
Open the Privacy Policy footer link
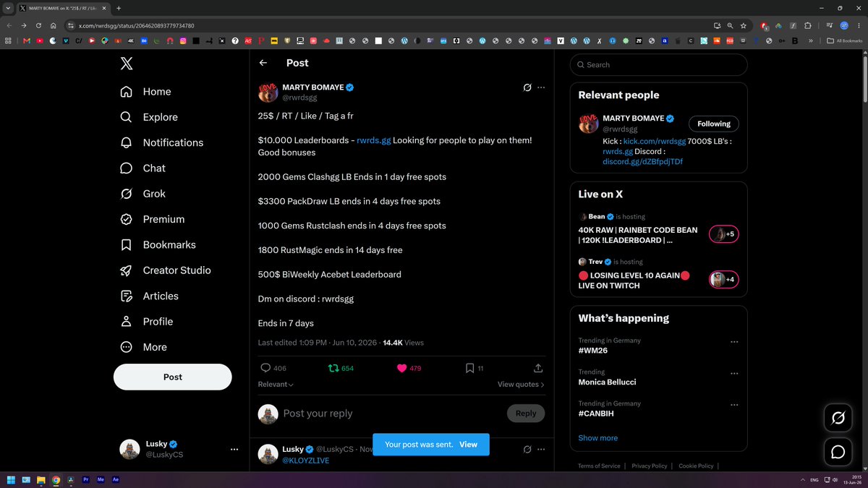coord(650,466)
